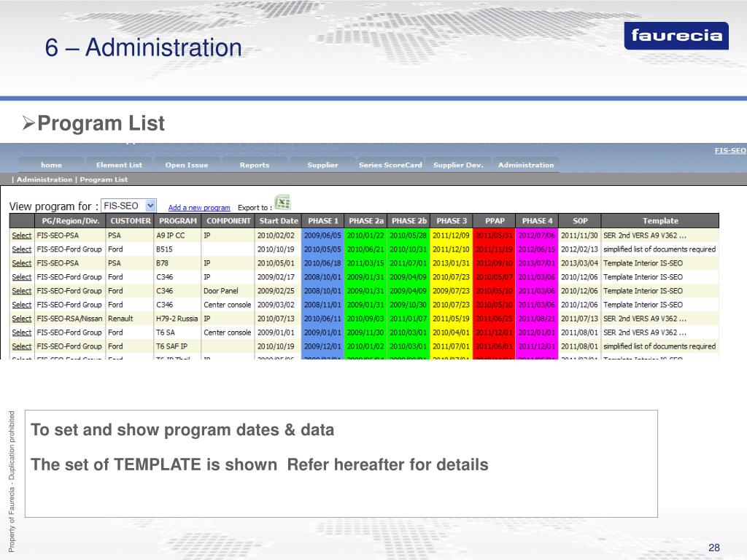Open the Series ScoreCard tab
Image resolution: width=747 pixels, height=560 pixels.
pos(390,165)
